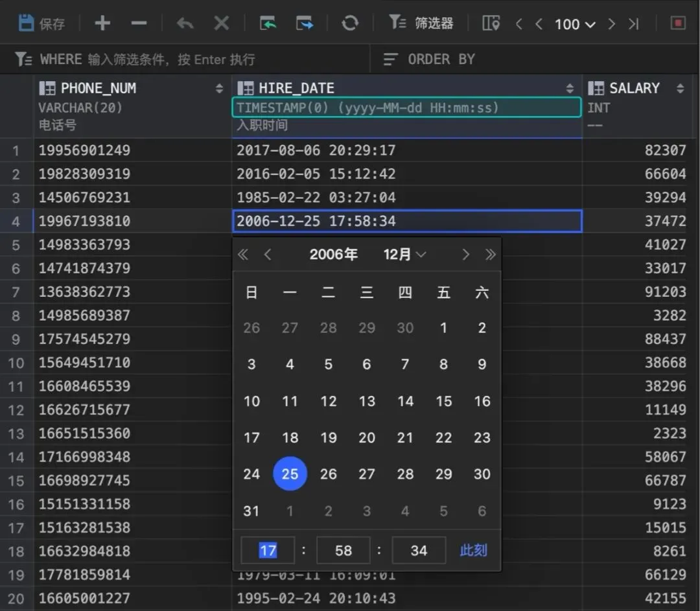This screenshot has width=700, height=611.
Task: Select row number 17
Action: 16,528
